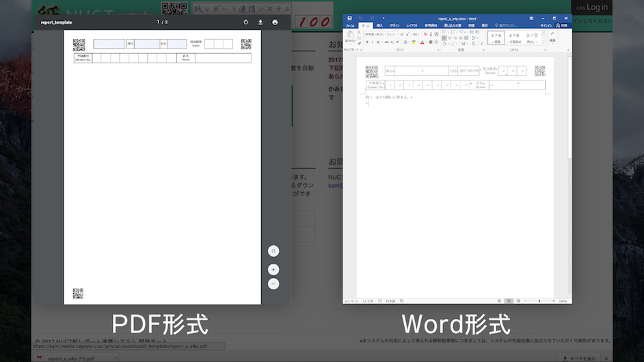Apply the 見出し 1 (Heading 1) style
Screen dimensions: 644x362
point(532,38)
